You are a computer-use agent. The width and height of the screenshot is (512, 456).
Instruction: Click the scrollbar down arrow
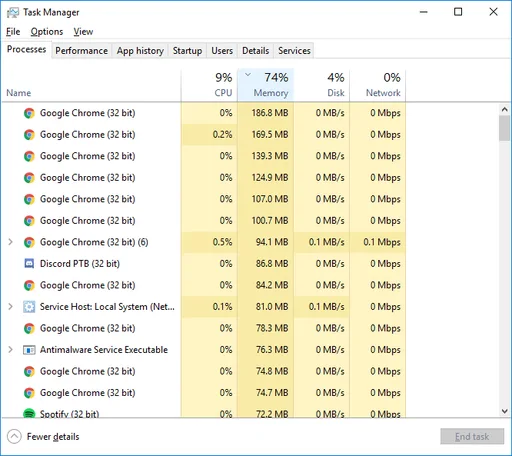click(505, 411)
